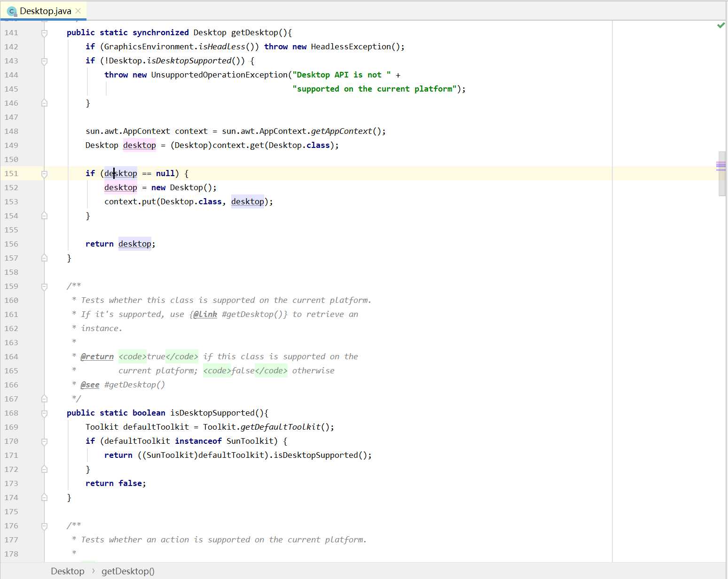Collapse Javadoc comment fold at line 159
Screen dimensions: 728x579
click(44, 286)
